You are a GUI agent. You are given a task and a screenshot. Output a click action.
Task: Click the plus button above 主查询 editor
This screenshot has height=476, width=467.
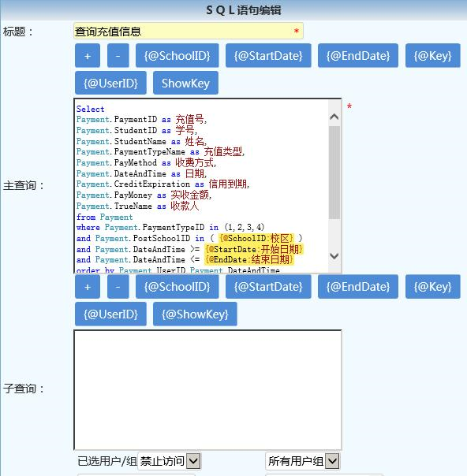pyautogui.click(x=88, y=55)
